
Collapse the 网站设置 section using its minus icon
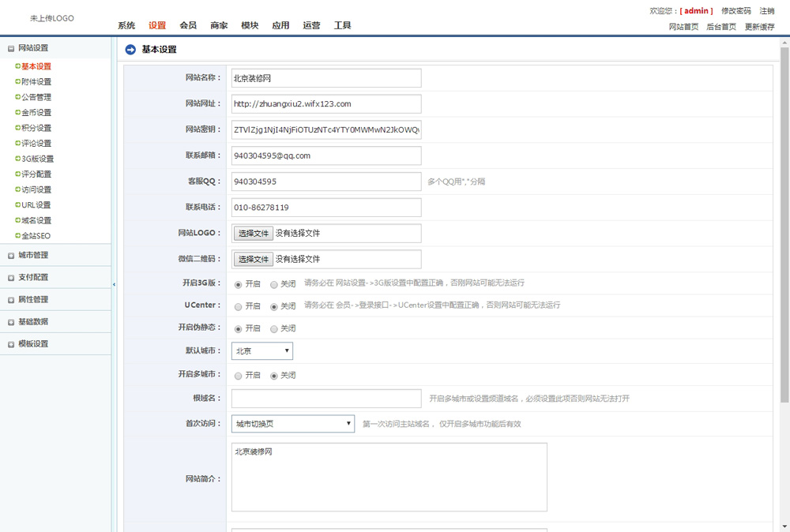point(11,48)
